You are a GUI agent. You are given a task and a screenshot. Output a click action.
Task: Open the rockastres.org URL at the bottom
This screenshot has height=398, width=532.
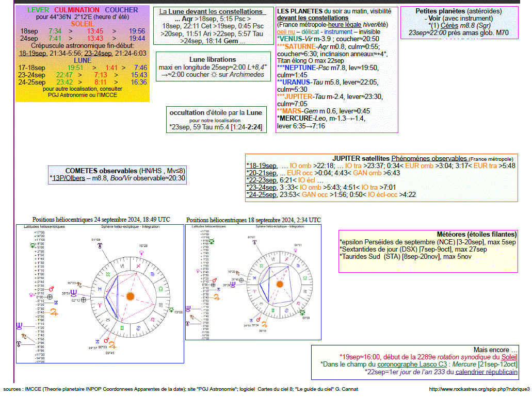479,389
